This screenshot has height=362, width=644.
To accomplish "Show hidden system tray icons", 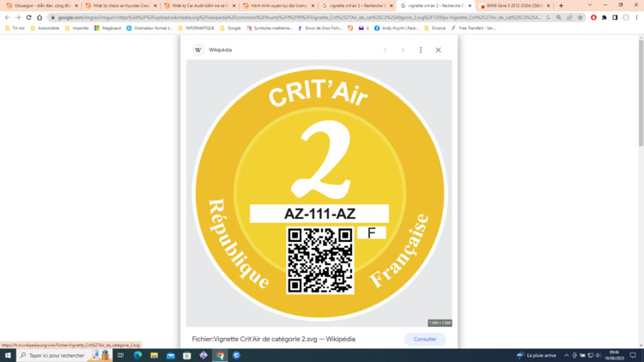I will [567, 355].
